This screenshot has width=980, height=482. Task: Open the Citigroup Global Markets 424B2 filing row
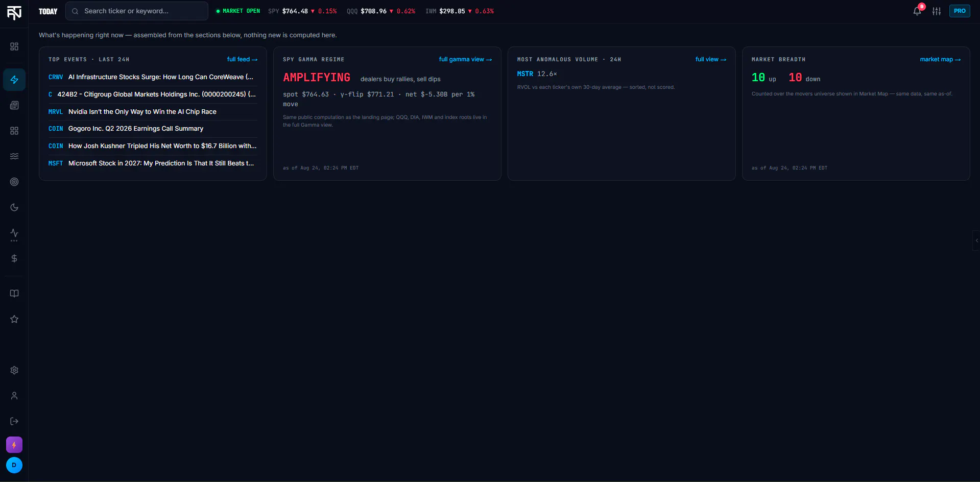(x=153, y=94)
